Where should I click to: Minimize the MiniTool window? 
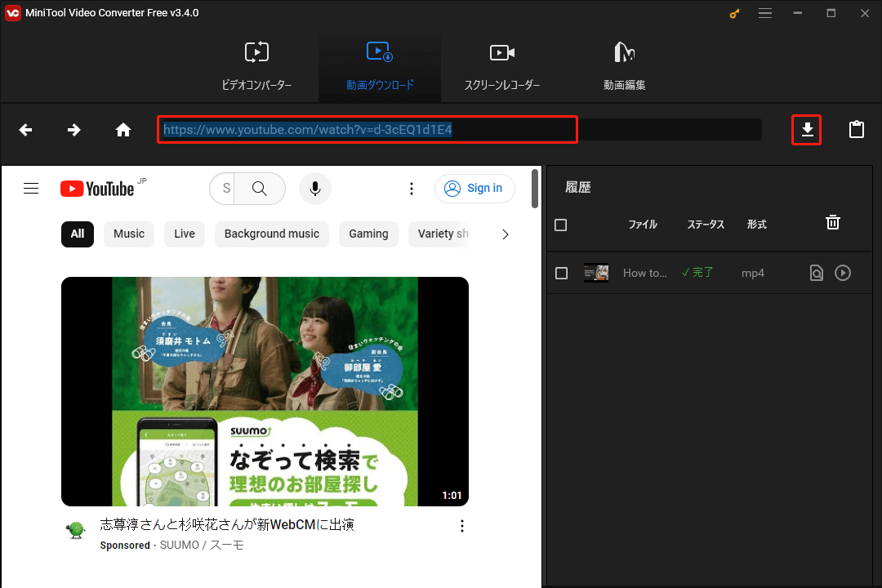(x=798, y=13)
